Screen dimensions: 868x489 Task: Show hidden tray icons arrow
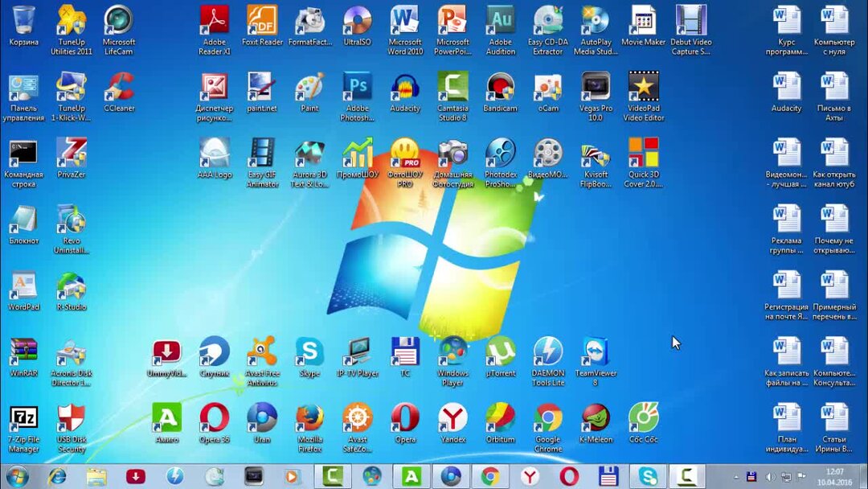point(736,476)
